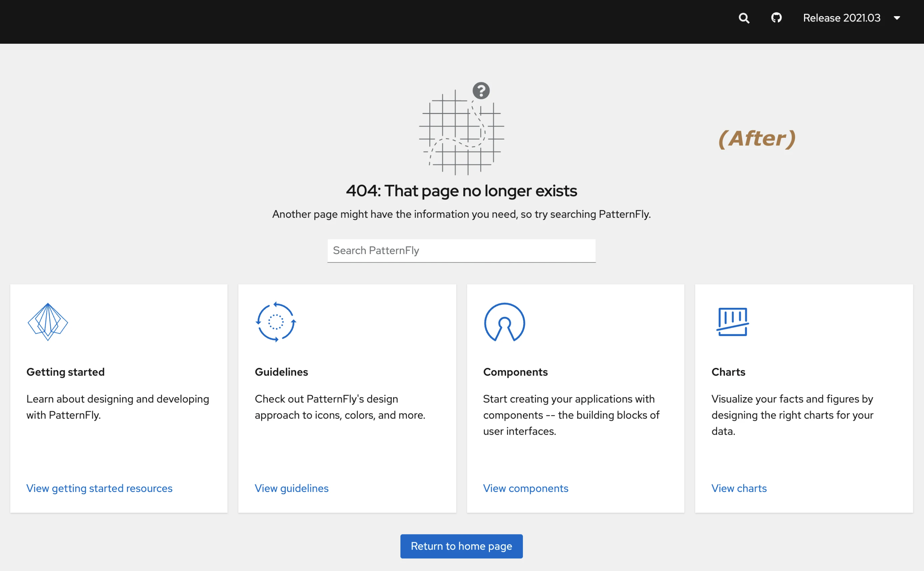Click the Charts card heading
The height and width of the screenshot is (571, 924).
(728, 372)
